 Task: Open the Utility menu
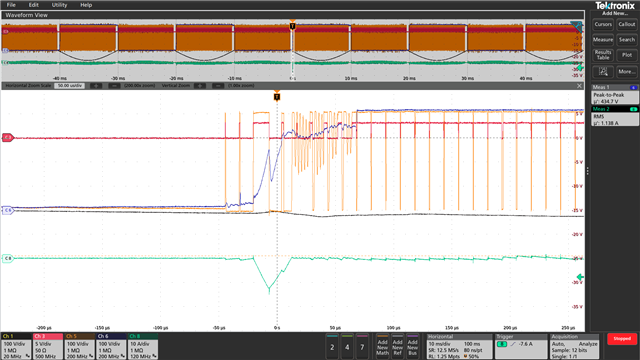point(59,5)
